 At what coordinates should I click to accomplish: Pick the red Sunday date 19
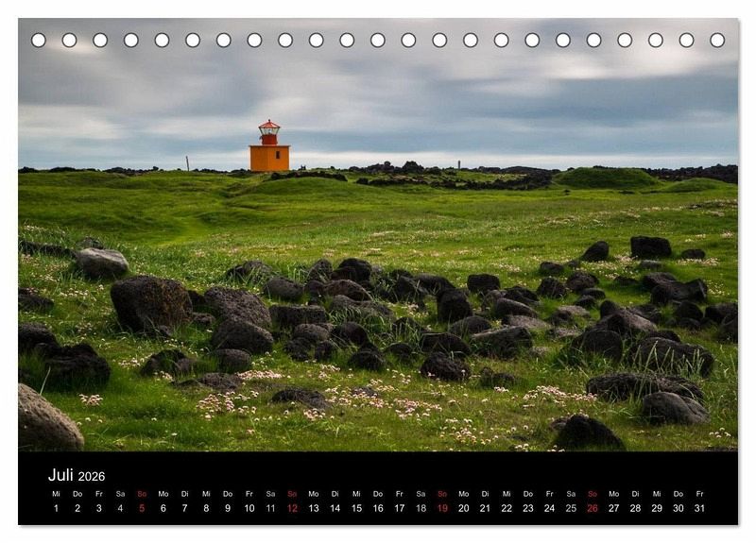click(442, 508)
